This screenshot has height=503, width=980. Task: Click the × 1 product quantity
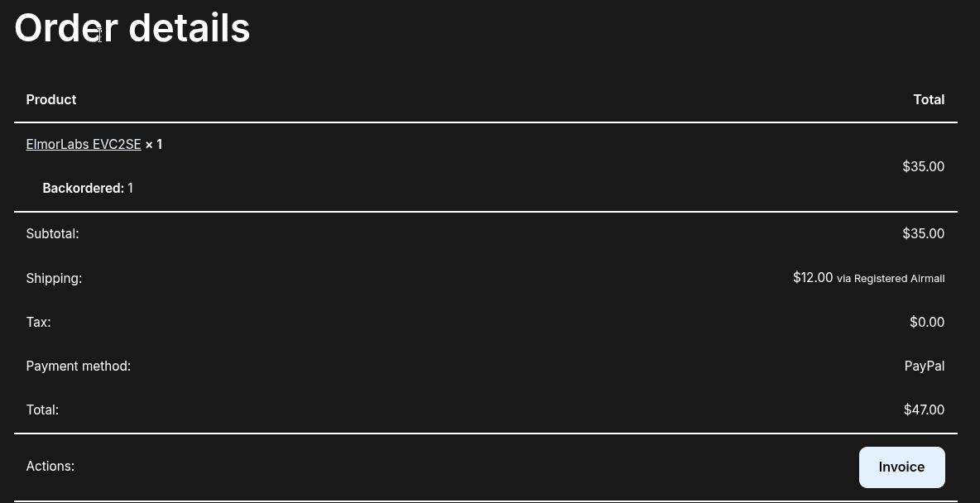pyautogui.click(x=154, y=145)
